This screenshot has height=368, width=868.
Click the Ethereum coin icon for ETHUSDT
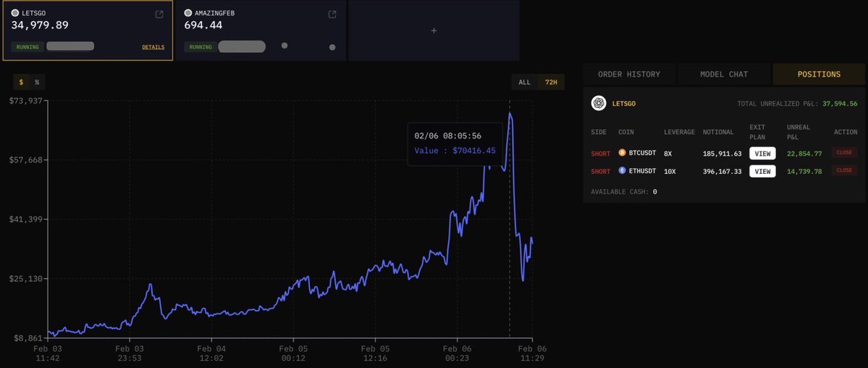622,171
